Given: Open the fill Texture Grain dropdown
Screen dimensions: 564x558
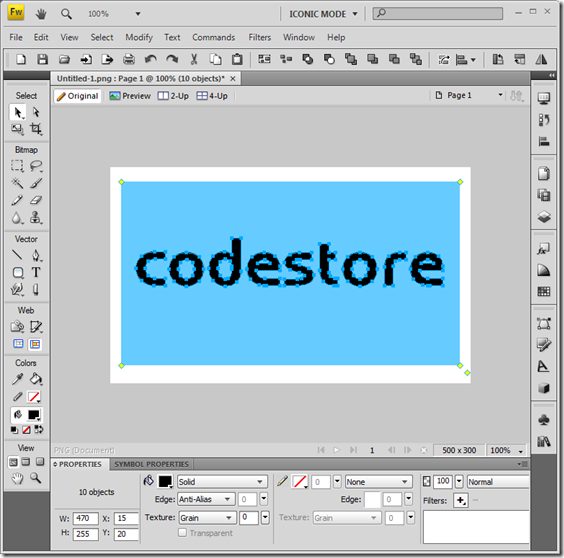Looking at the screenshot, I should pyautogui.click(x=207, y=518).
